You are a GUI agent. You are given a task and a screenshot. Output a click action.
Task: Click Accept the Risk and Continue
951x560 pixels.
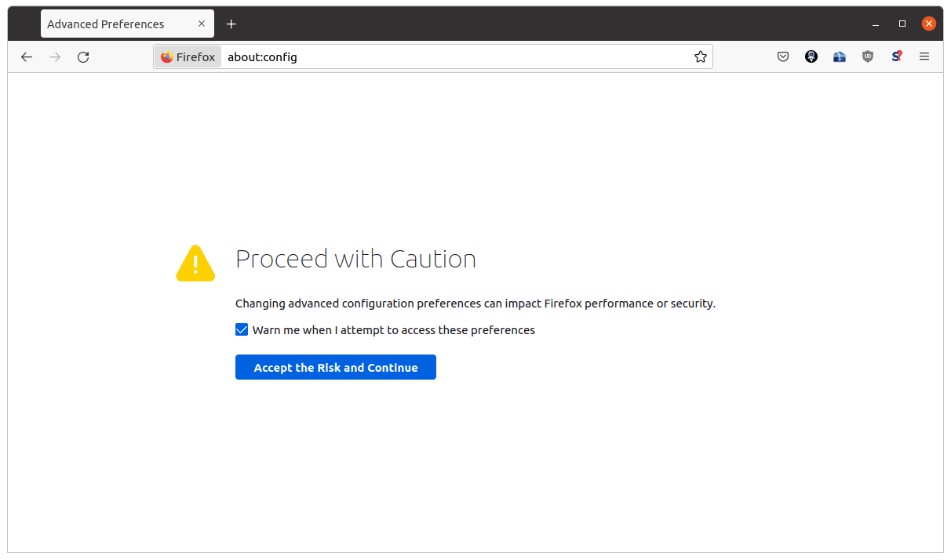tap(335, 367)
